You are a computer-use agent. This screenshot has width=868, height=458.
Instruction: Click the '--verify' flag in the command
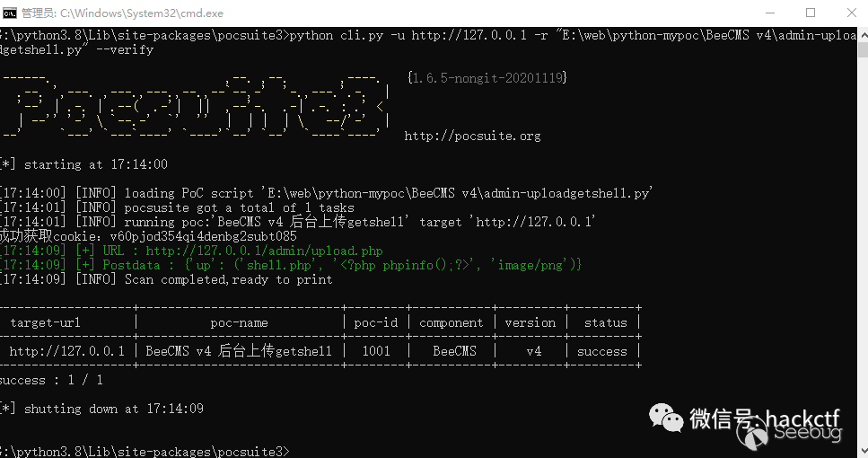(125, 50)
